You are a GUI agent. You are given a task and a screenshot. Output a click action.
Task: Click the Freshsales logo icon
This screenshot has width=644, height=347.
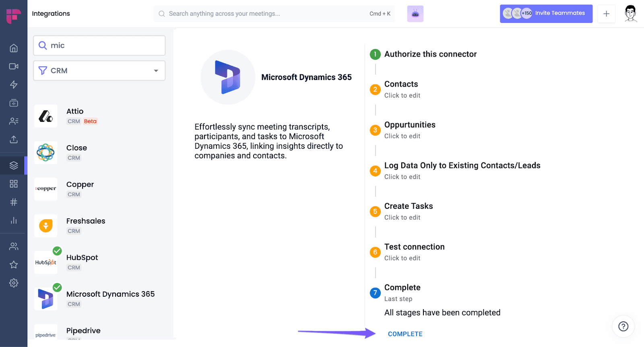click(46, 226)
